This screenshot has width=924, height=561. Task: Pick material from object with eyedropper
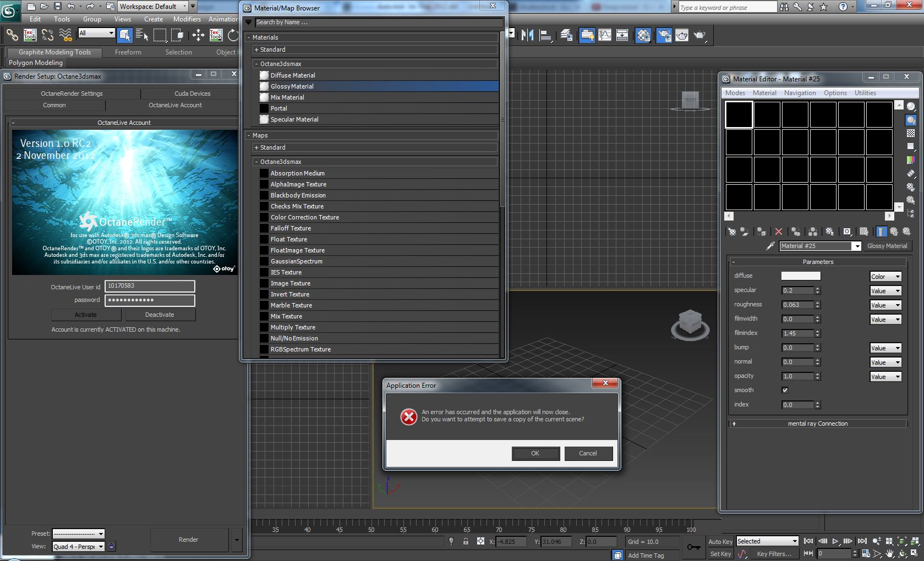[770, 246]
